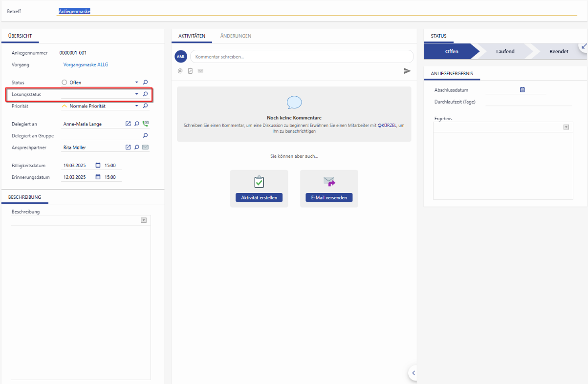The image size is (588, 384).
Task: Expand the Priorität dropdown arrow
Action: [137, 106]
